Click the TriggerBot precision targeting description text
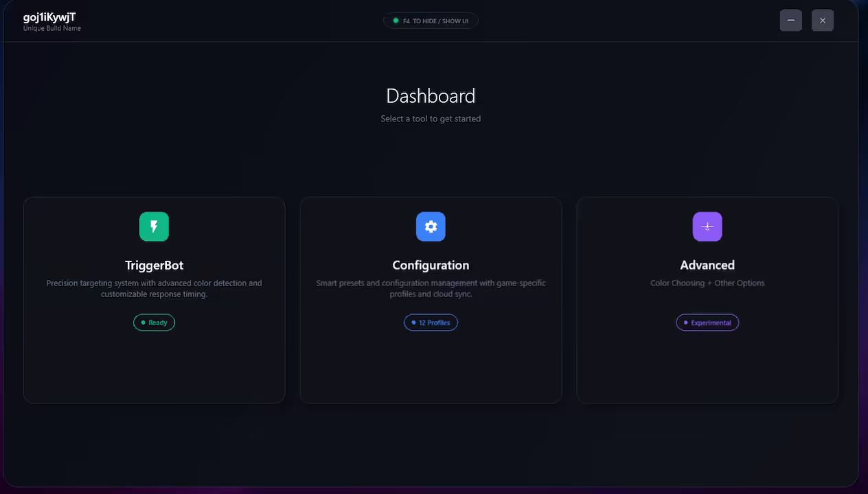This screenshot has height=494, width=868. pyautogui.click(x=154, y=288)
